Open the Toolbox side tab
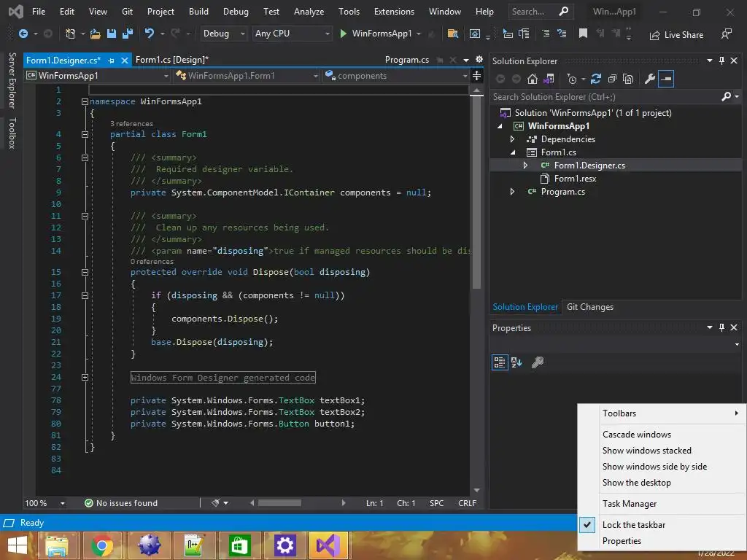The image size is (747, 560). [12, 133]
